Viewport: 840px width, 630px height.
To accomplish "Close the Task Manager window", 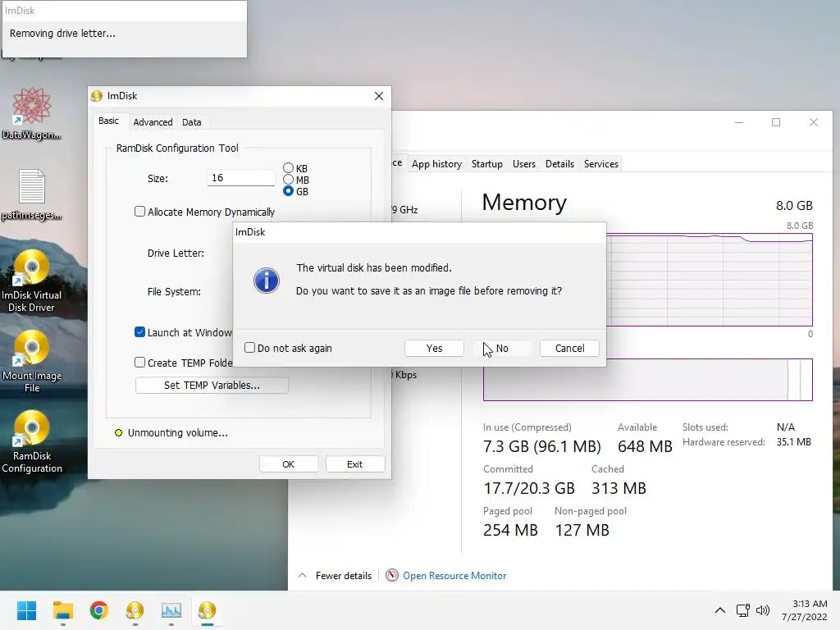I will coord(813,123).
